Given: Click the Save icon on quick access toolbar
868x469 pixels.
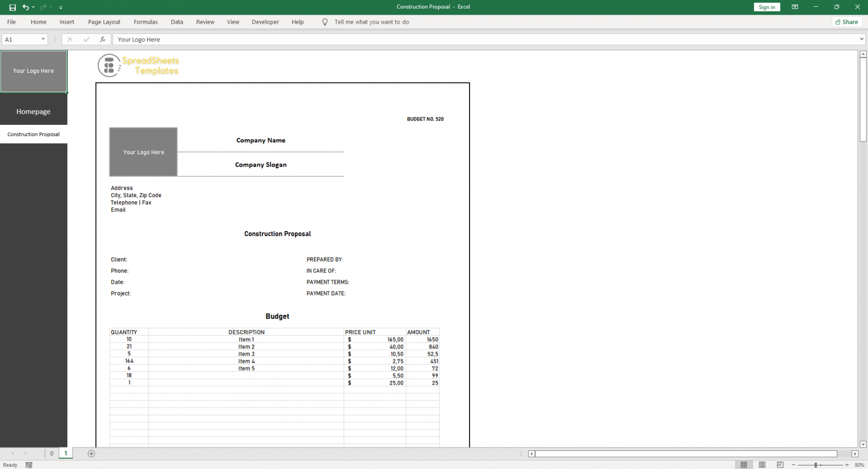Looking at the screenshot, I should coord(12,7).
